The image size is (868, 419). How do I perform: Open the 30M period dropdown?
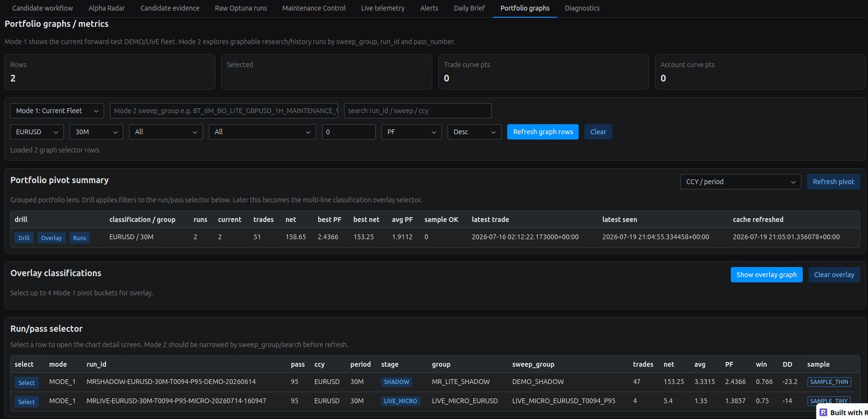point(96,132)
